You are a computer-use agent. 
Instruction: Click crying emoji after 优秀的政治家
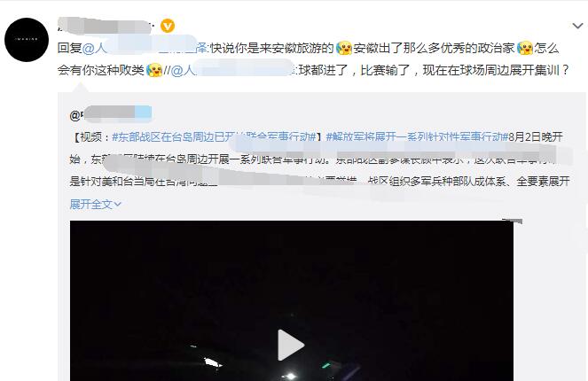point(525,48)
